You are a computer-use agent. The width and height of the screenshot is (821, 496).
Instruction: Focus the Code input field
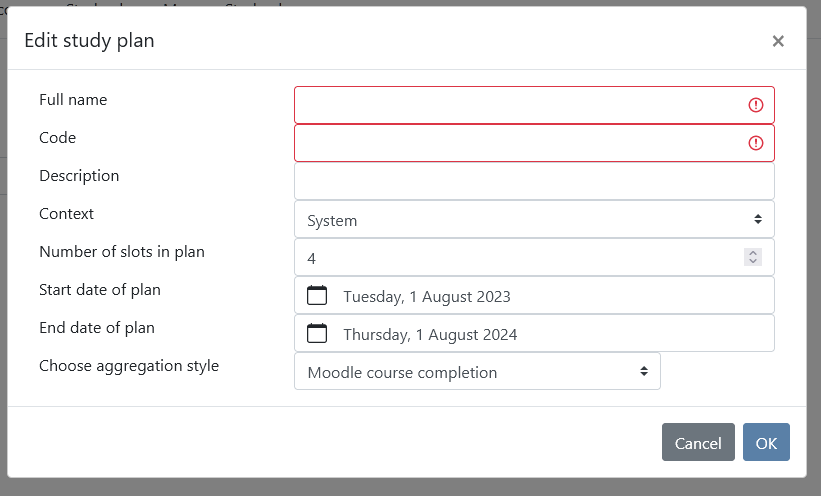[x=534, y=143]
